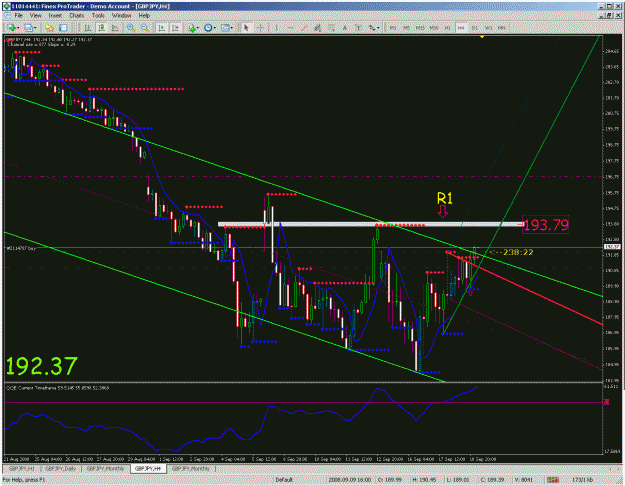The height and width of the screenshot is (486, 625).
Task: Open the Insert menu
Action: click(x=55, y=16)
